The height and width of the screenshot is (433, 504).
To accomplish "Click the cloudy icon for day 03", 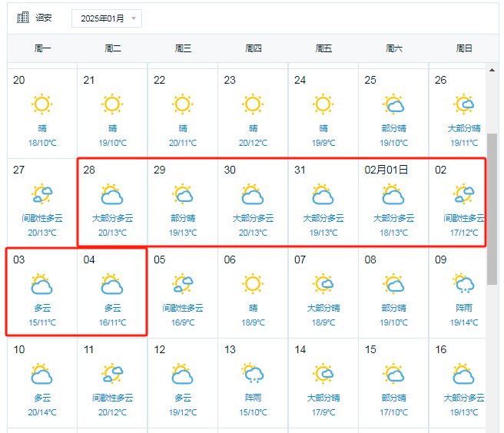I will 41,284.
